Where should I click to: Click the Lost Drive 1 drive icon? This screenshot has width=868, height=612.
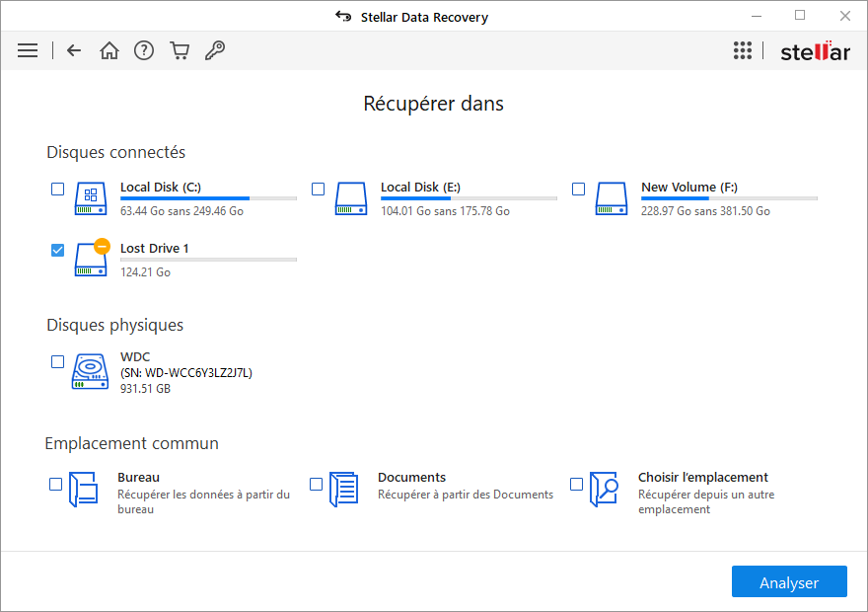[92, 258]
